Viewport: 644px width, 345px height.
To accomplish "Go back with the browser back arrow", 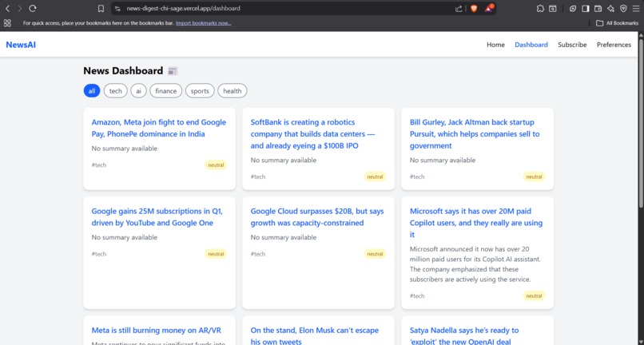I will coord(7,8).
